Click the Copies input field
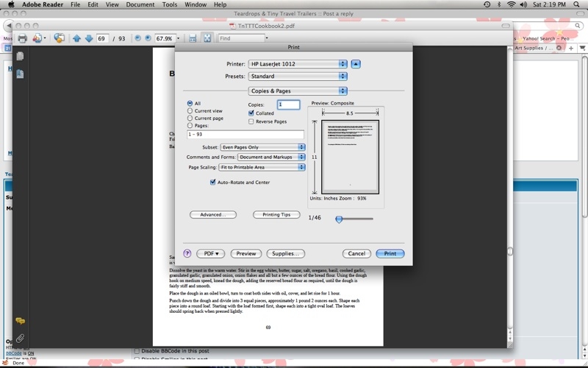Image resolution: width=588 pixels, height=368 pixels. point(288,105)
